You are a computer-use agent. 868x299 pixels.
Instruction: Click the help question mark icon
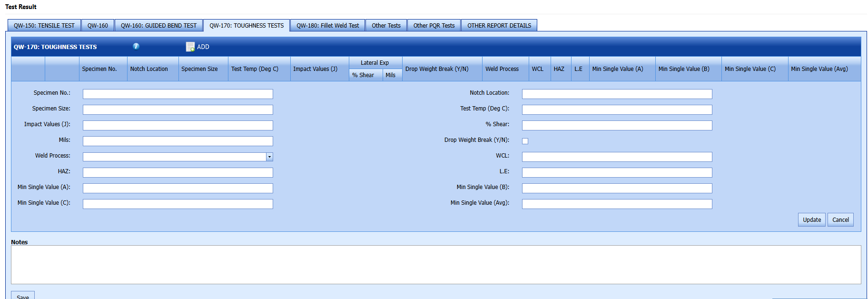136,46
